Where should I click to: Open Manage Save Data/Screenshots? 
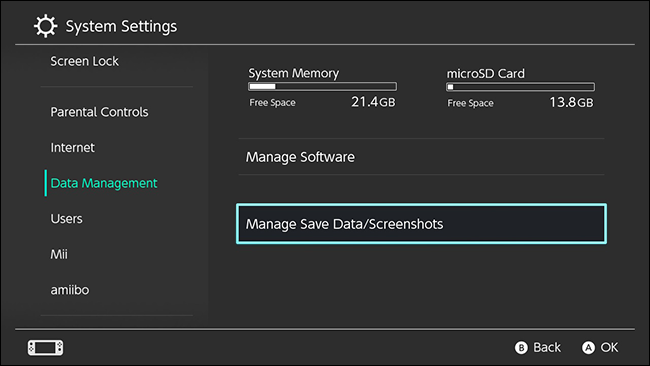(421, 224)
